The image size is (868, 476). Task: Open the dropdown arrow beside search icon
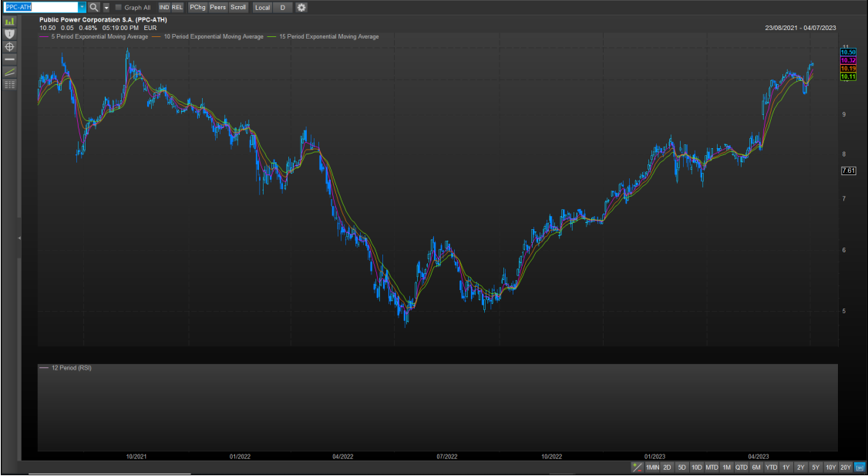tap(106, 7)
